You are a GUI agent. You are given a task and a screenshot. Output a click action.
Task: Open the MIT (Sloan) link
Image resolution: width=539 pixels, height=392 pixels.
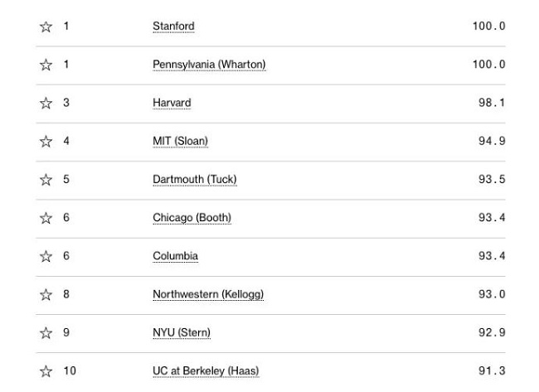tap(180, 141)
